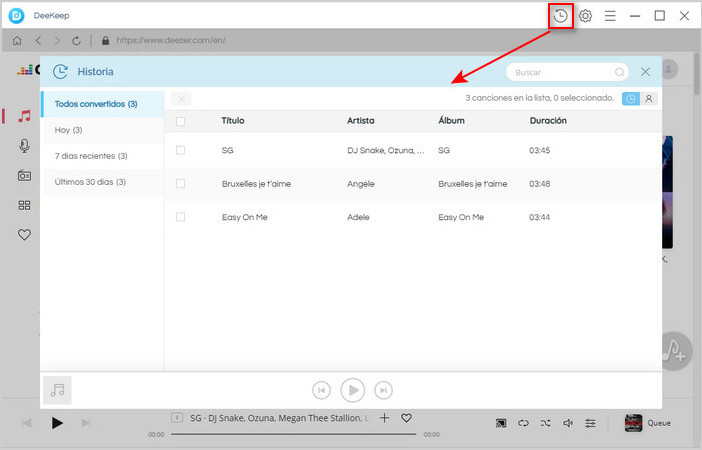Click Deezer track progress bar
The image size is (702, 450).
pos(294,434)
